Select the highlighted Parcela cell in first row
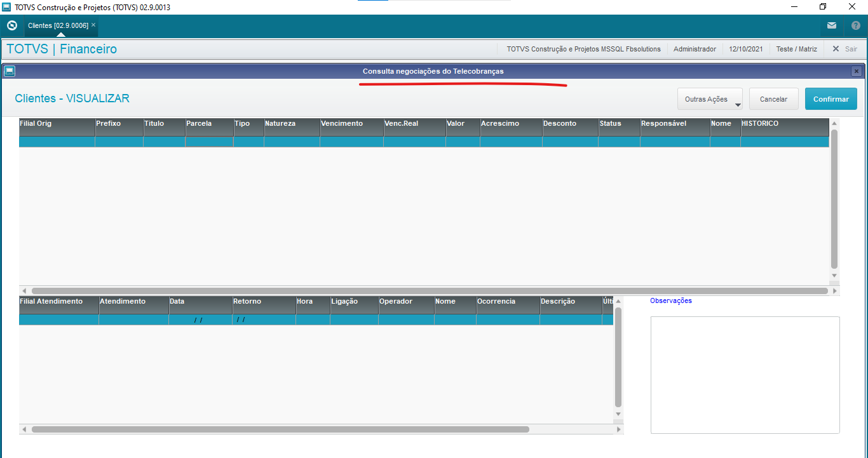Screen dimensions: 868x458 tap(209, 142)
